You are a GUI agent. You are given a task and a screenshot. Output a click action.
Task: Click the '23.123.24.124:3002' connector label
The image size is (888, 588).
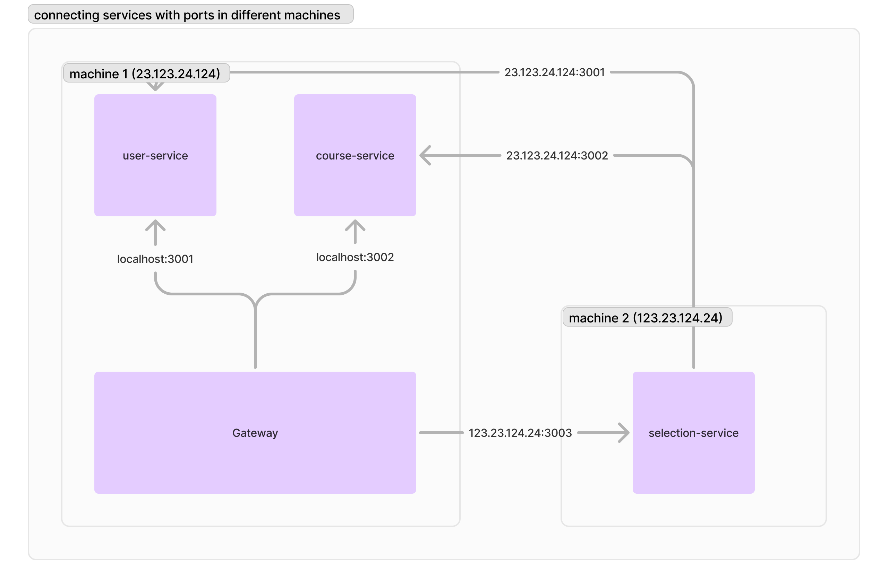click(557, 155)
